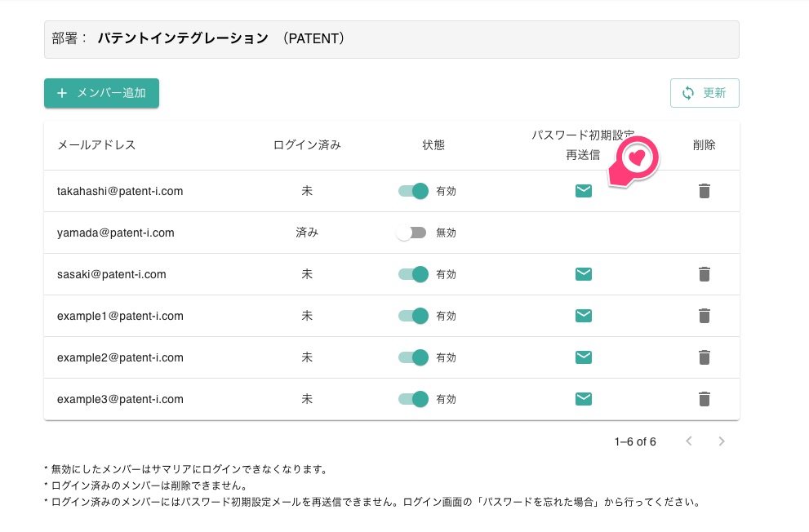
Task: Click the 更新 refresh button
Action: point(705,93)
